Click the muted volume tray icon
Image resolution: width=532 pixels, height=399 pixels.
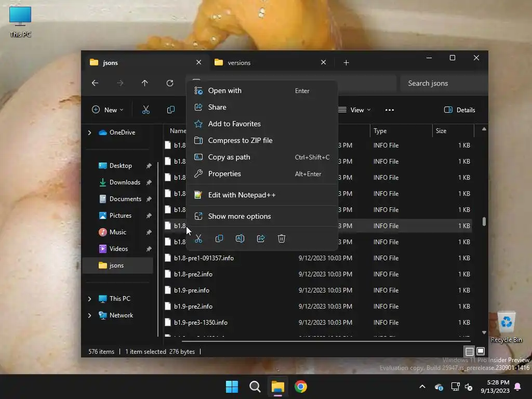[x=469, y=387]
